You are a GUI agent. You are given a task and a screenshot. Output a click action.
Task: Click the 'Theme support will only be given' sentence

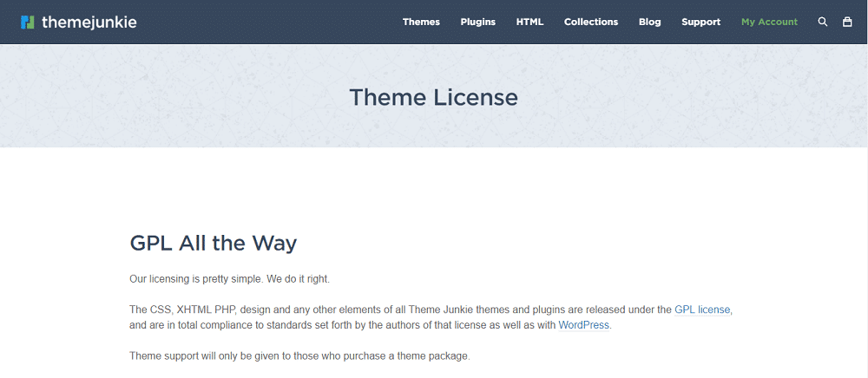pyautogui.click(x=299, y=355)
